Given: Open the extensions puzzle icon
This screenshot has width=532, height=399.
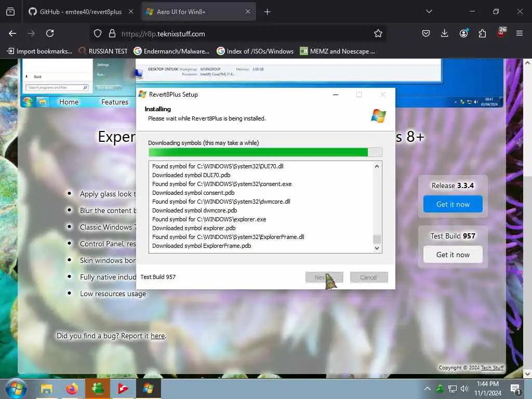Looking at the screenshot, I should point(482,33).
